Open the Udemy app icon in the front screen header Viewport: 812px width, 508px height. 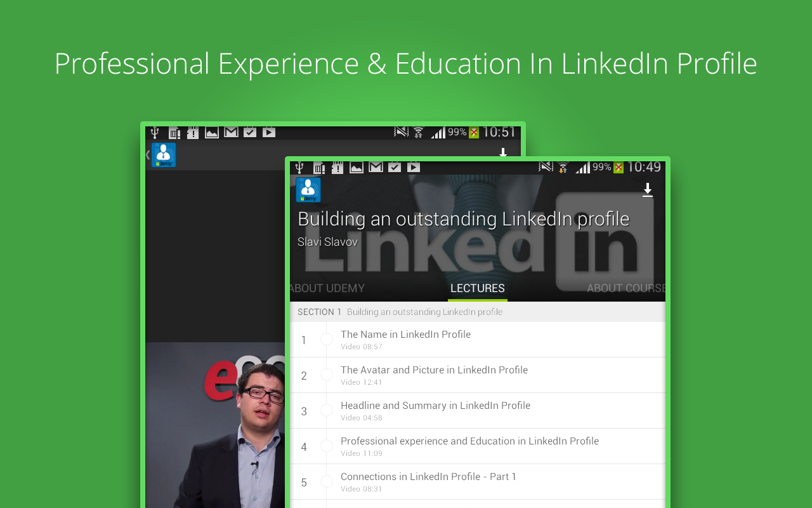coord(308,190)
